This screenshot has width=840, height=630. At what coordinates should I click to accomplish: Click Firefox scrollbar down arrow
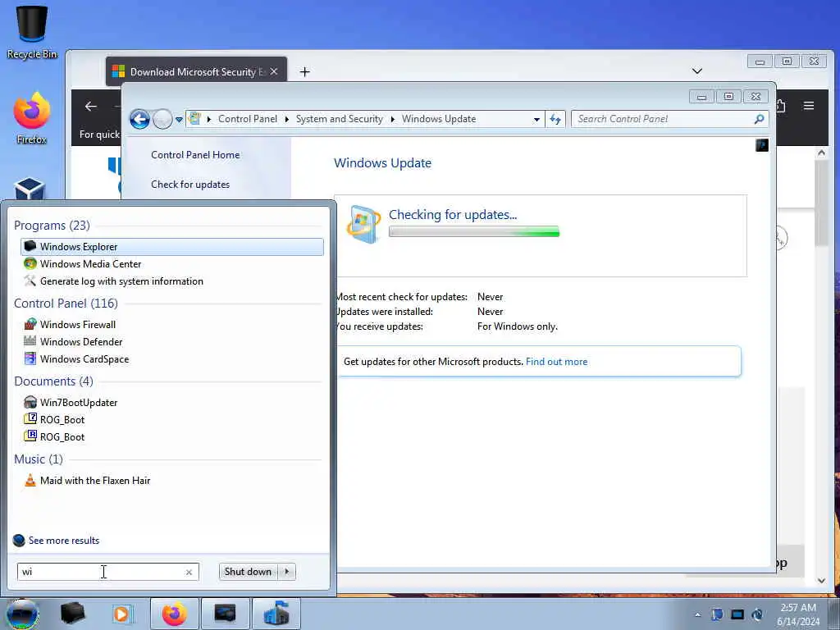coord(821,581)
